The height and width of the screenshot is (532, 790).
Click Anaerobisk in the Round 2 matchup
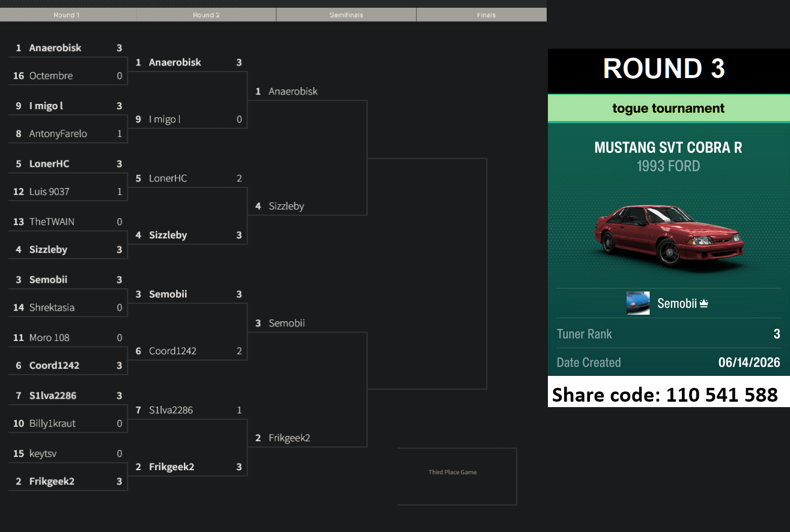(175, 62)
